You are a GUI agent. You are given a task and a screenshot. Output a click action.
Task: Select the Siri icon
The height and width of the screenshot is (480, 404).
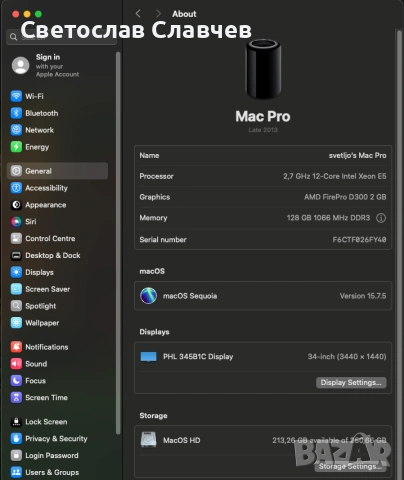pyautogui.click(x=16, y=221)
